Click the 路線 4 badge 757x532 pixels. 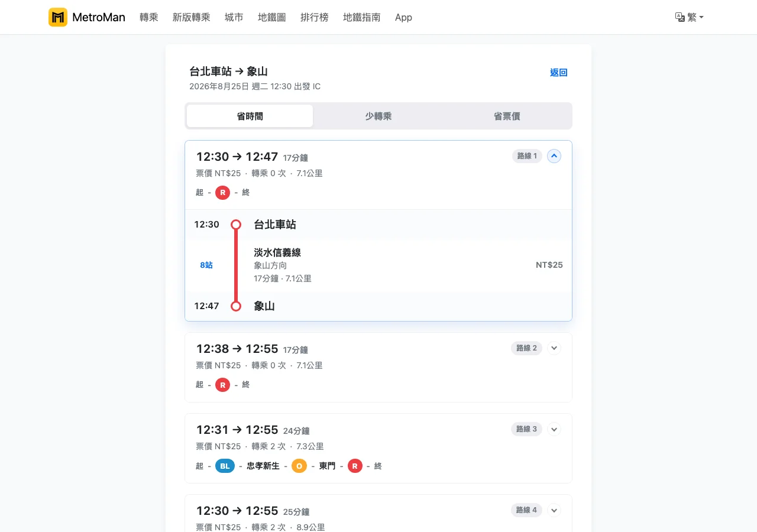tap(526, 510)
